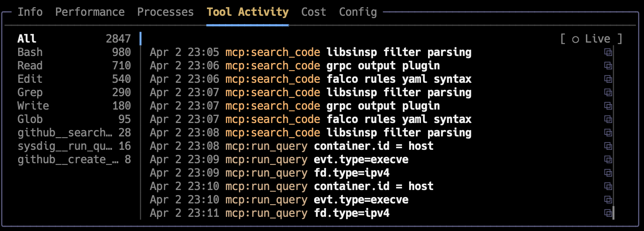
Task: Copy the 23:08 libsinsp filter parsing entry
Action: point(608,132)
